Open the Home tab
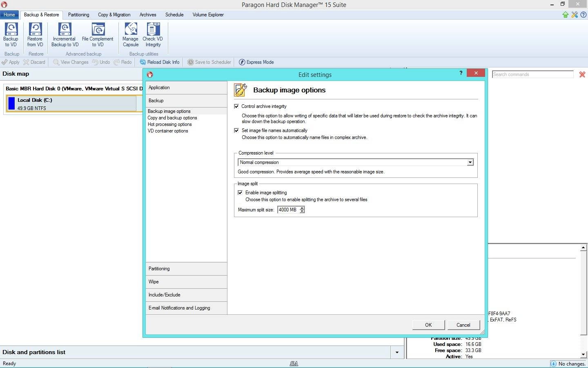The image size is (588, 368). (9, 15)
